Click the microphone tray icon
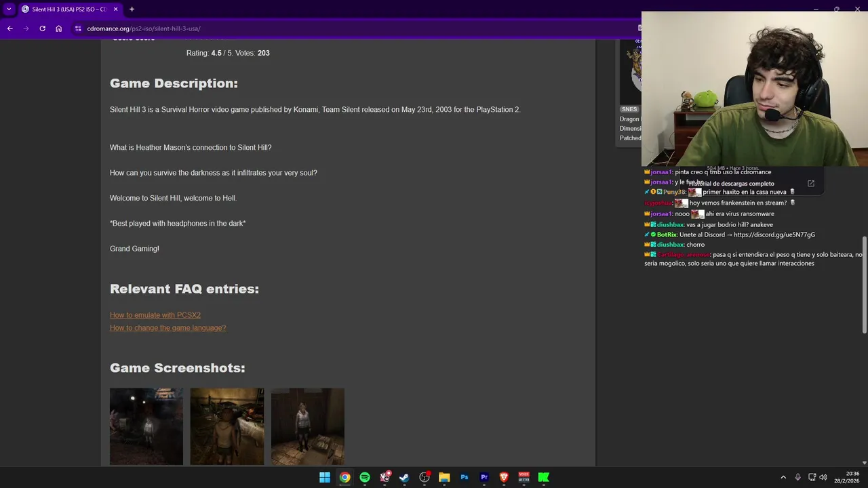Image resolution: width=868 pixels, height=488 pixels. coord(797,477)
